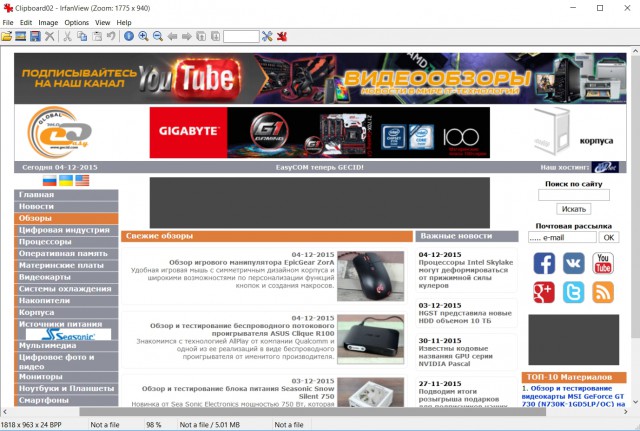Select the Ukrainian flag language icon

(x=66, y=180)
